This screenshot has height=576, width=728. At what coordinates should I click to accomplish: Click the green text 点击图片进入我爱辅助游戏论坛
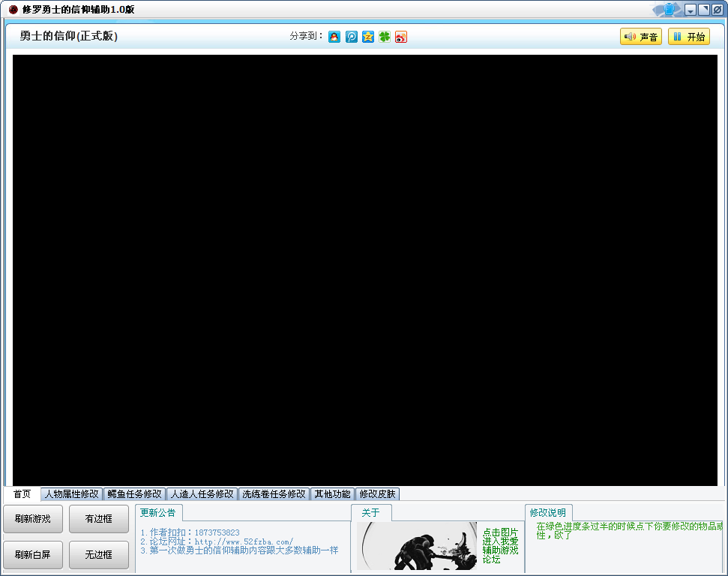[x=500, y=546]
